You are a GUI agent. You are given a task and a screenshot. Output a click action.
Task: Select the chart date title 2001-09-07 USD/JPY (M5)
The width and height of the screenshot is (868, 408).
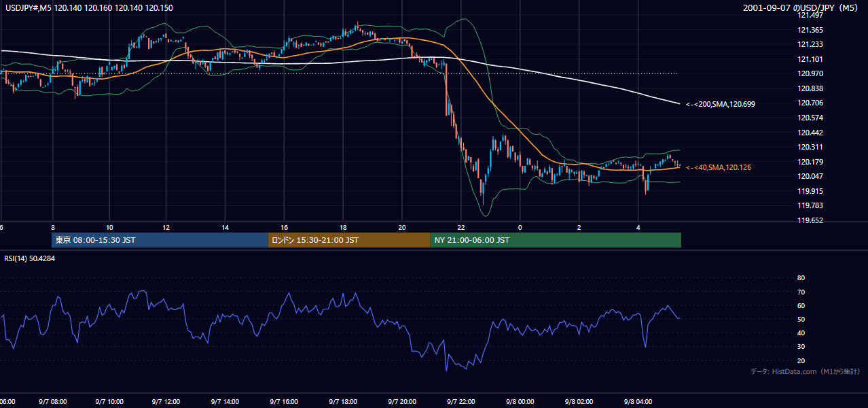point(801,8)
